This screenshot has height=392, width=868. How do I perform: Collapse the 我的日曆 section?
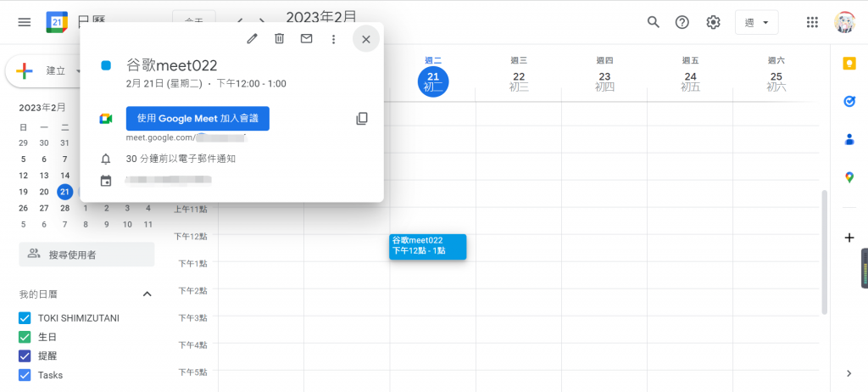[x=147, y=294]
